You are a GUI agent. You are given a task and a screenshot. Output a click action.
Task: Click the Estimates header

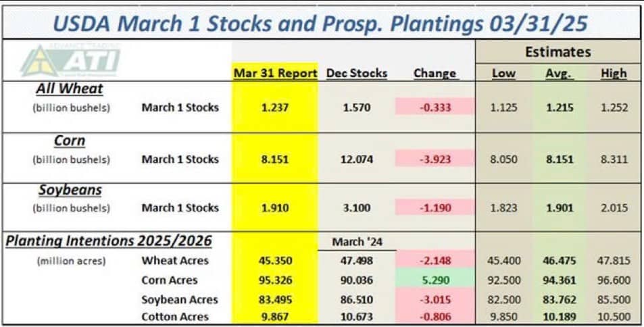pyautogui.click(x=558, y=51)
